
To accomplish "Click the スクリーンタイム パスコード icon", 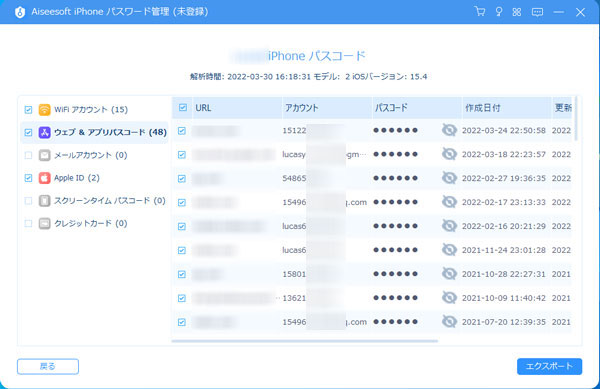I will click(x=44, y=200).
